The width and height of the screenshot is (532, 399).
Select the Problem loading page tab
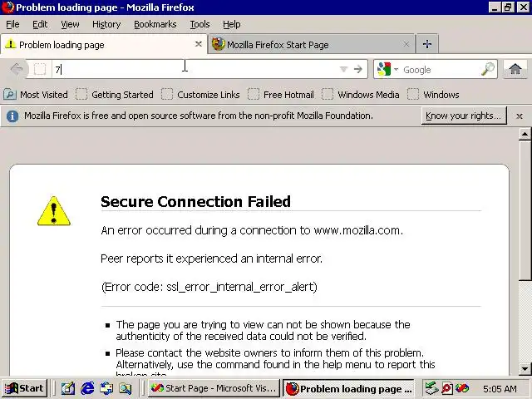click(x=103, y=44)
